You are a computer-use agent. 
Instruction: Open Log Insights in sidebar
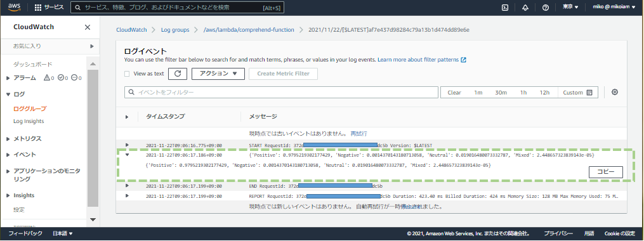[x=29, y=121]
